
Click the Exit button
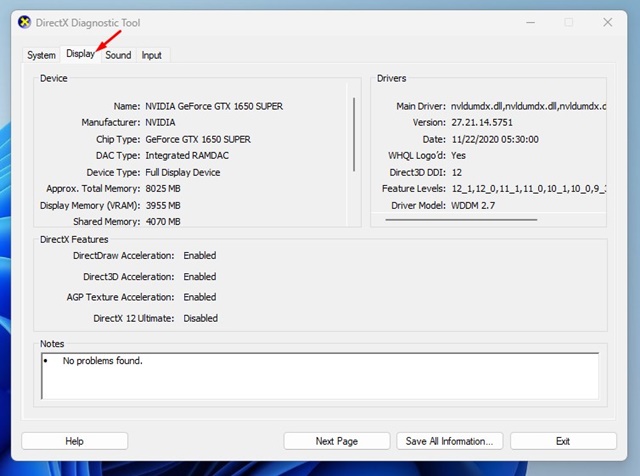click(563, 441)
